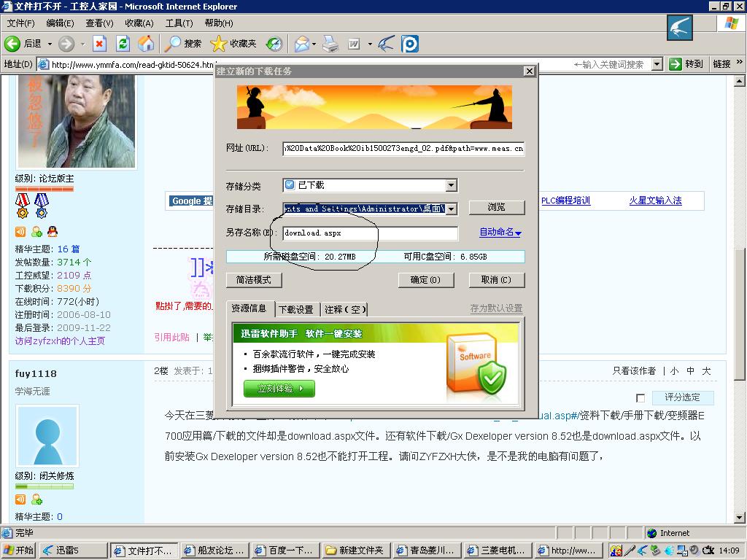Click the 另存名称 filename input field
This screenshot has width=747, height=560.
(370, 233)
